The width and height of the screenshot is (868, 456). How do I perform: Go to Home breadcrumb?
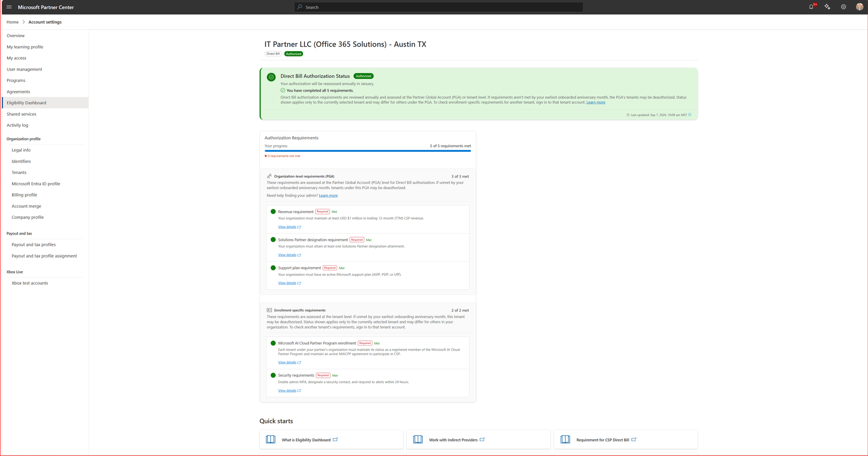(x=13, y=22)
